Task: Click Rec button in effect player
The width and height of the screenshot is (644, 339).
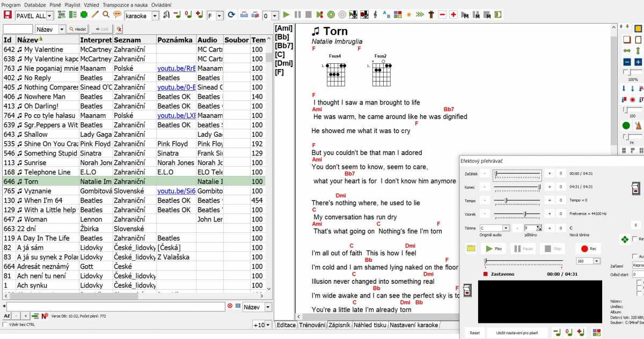Action: click(589, 248)
